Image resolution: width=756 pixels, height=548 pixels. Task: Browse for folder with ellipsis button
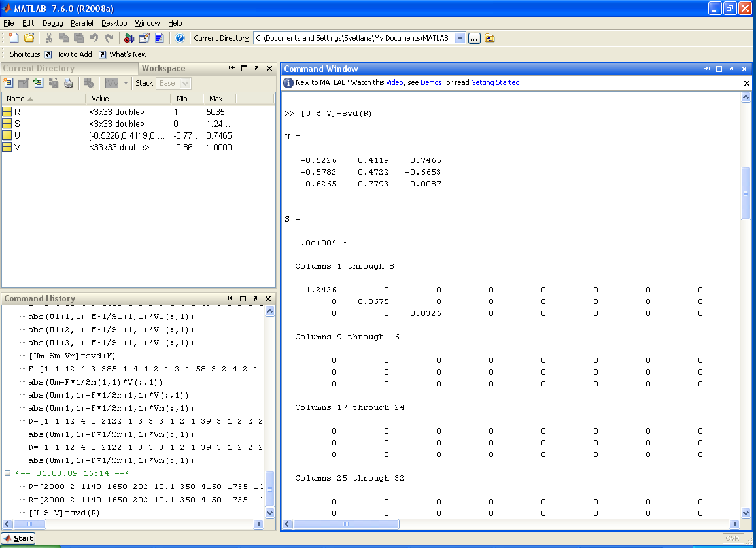point(474,38)
